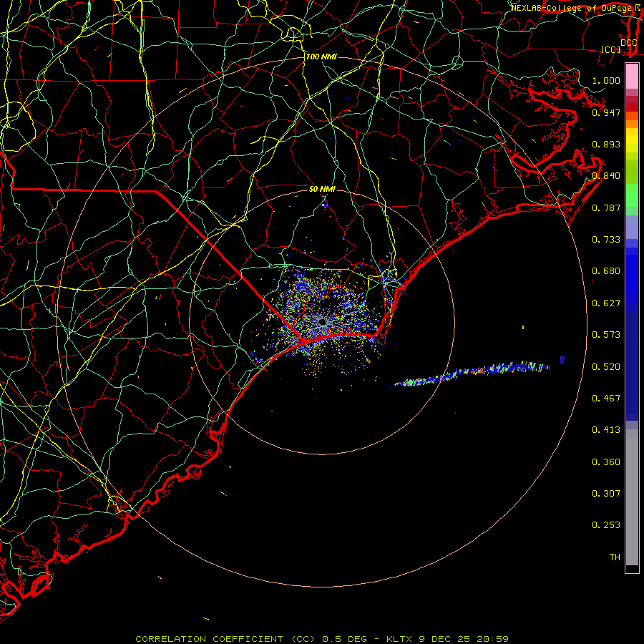Select the 0.840 scale value
Viewport: 644px width, 644px height.
click(x=606, y=175)
